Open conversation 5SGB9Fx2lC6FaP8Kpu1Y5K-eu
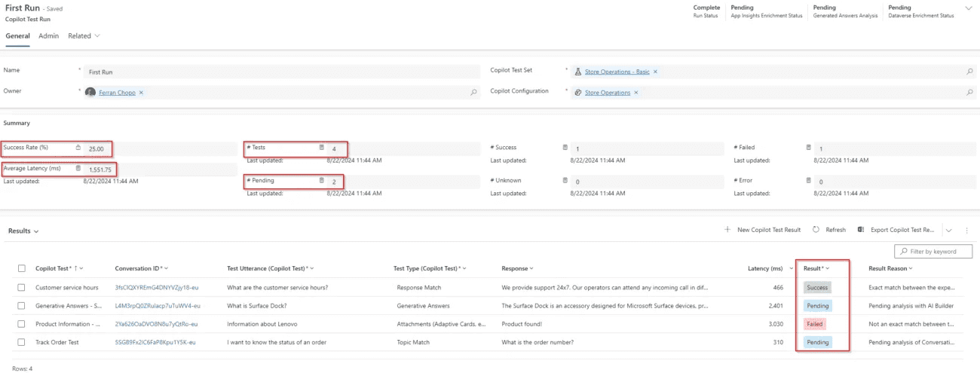 point(156,342)
